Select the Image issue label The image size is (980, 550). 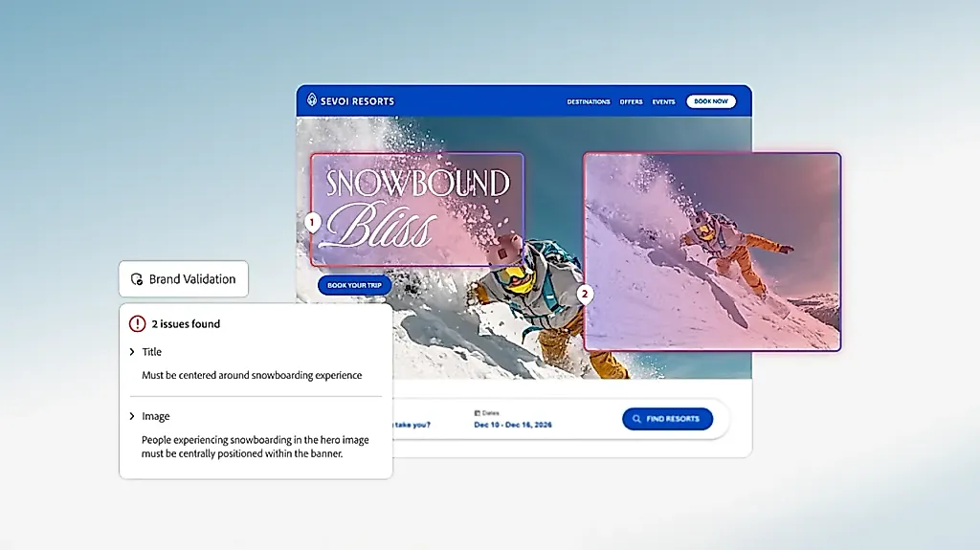tap(156, 416)
